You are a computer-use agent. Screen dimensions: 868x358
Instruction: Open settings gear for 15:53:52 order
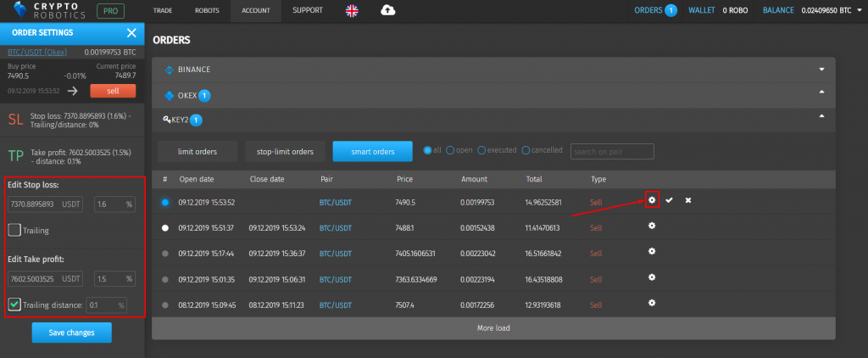[652, 200]
